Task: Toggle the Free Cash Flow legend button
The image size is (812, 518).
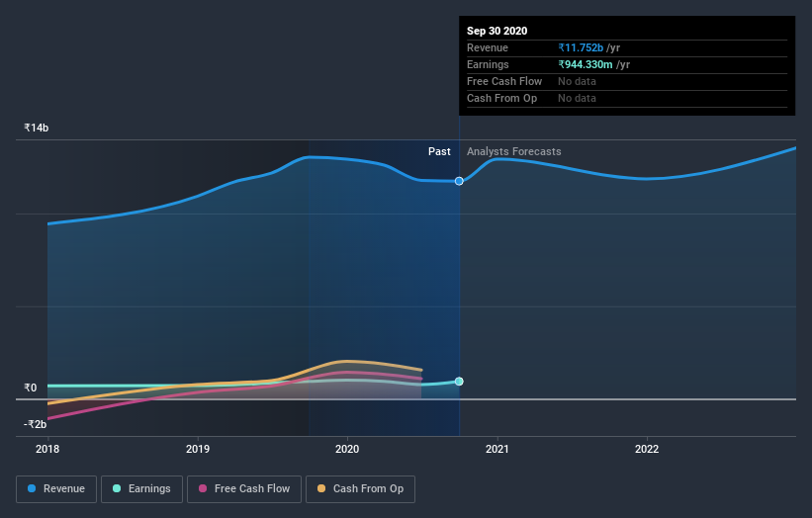Action: pos(244,489)
